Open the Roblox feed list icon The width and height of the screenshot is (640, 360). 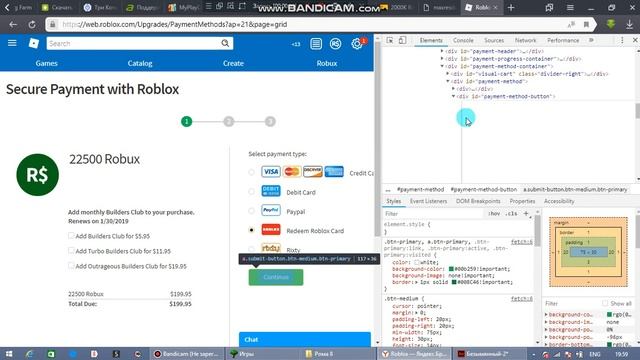pyautogui.click(x=316, y=44)
